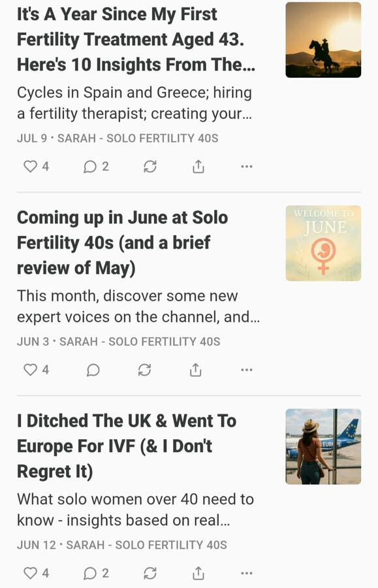This screenshot has height=588, width=378.
Task: Like the June preview post
Action: pos(31,370)
